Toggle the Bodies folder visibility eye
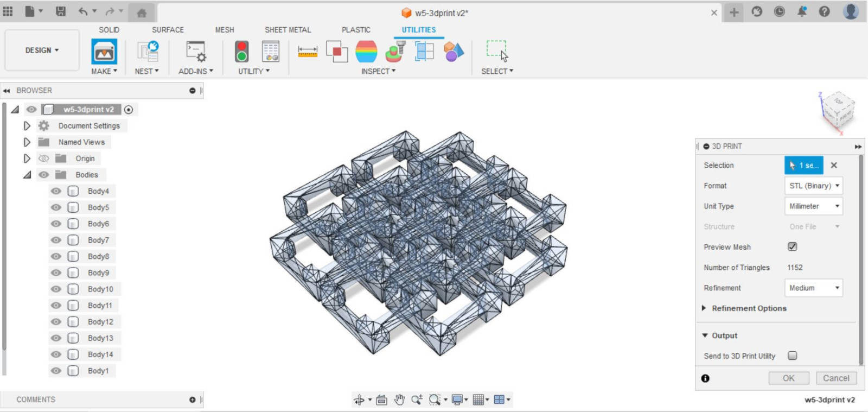This screenshot has width=868, height=412. 44,175
